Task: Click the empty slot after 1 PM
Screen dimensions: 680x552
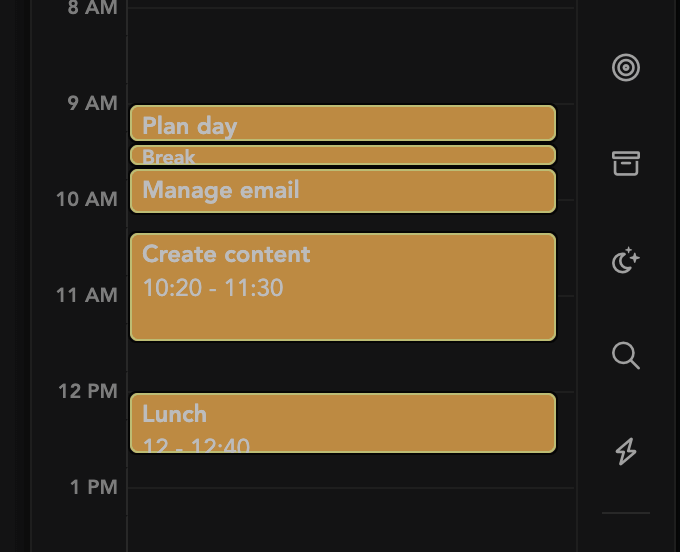Action: pyautogui.click(x=350, y=519)
